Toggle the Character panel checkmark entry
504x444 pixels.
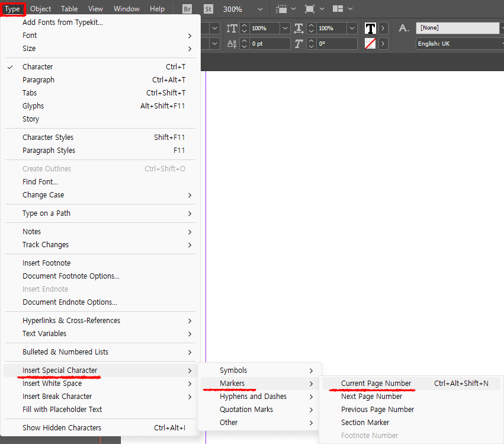click(37, 66)
